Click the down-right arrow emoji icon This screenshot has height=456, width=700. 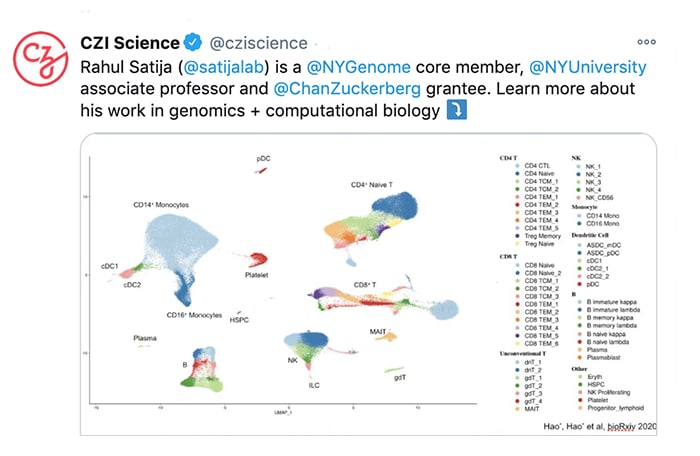[457, 110]
